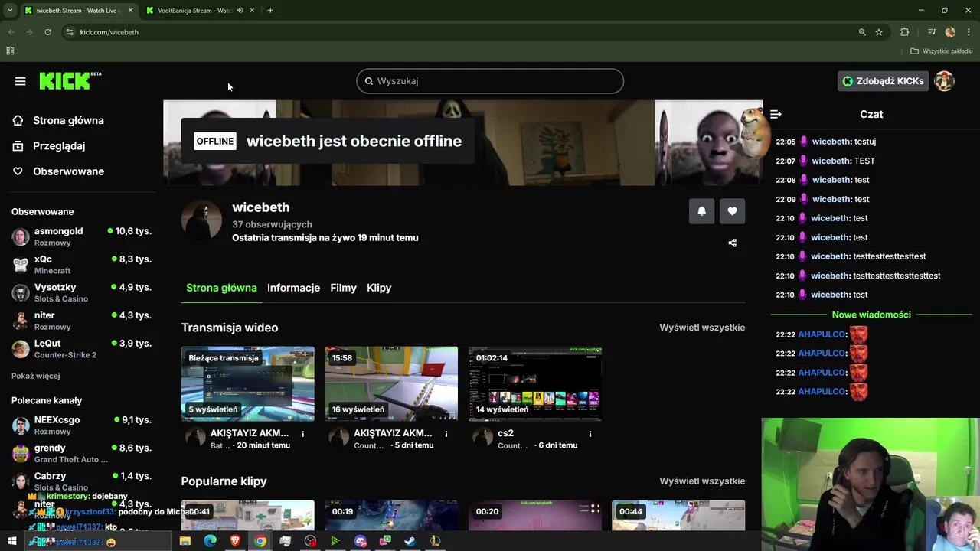
Task: Click AHAPULCO username in first 22:22 message
Action: point(822,334)
